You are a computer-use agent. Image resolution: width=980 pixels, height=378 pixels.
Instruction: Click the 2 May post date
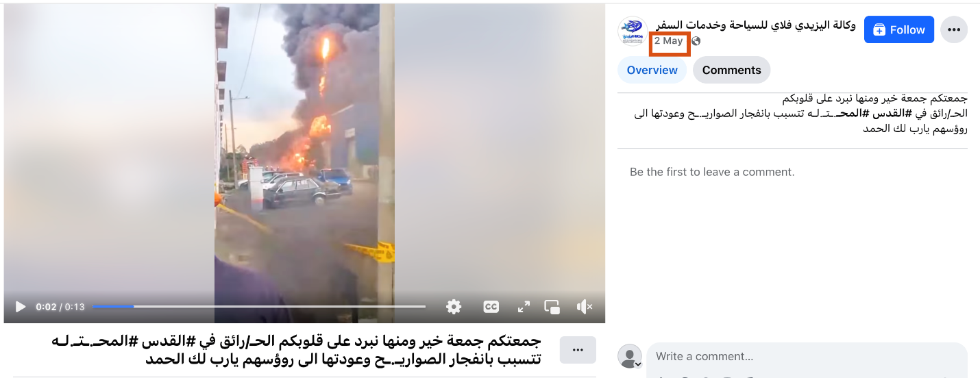(668, 40)
